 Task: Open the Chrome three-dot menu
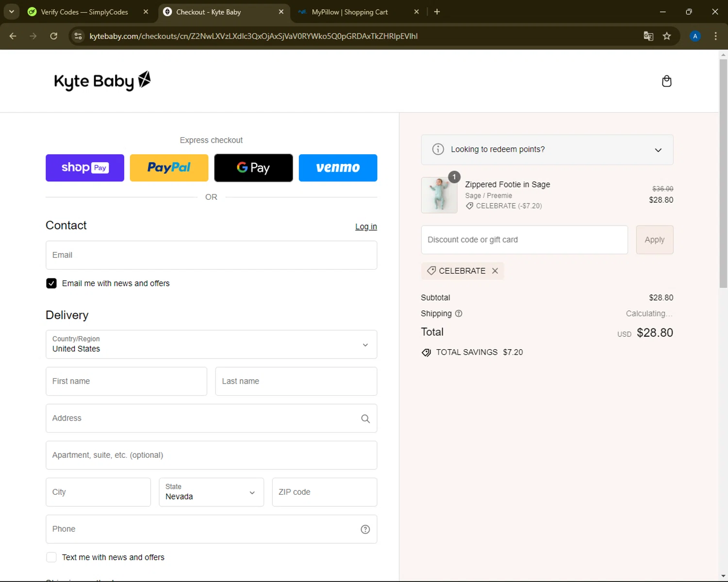click(x=715, y=36)
